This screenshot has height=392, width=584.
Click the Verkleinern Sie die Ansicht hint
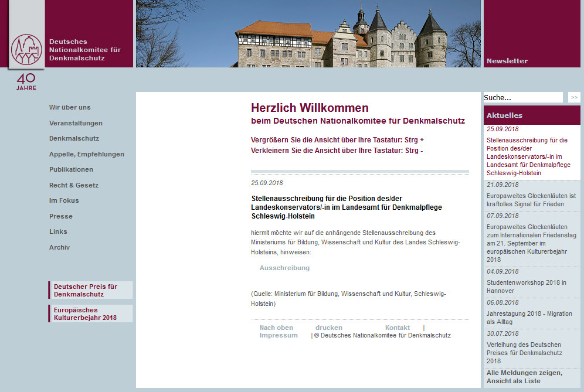coord(337,151)
